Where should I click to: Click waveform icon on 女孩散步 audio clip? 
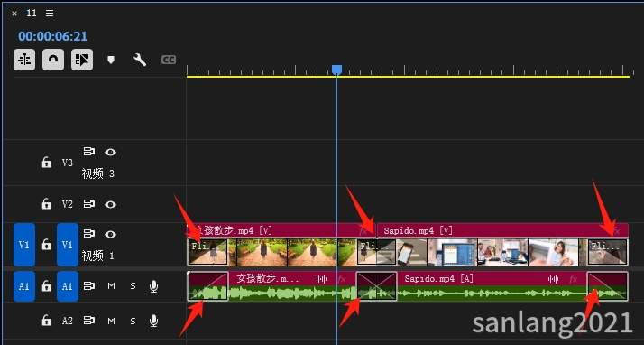pos(322,279)
